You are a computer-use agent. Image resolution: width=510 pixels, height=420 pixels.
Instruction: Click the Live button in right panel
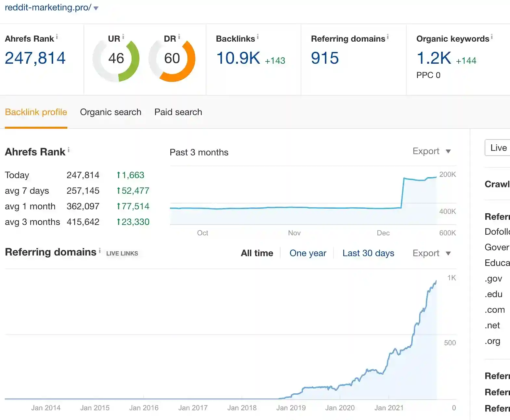coord(498,148)
